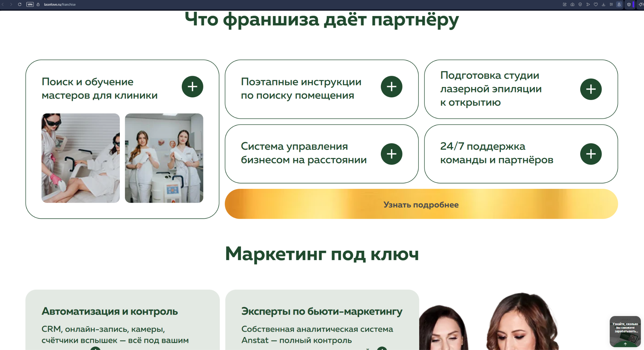The height and width of the screenshot is (350, 644).
Task: Open site security lock info
Action: 38,4
